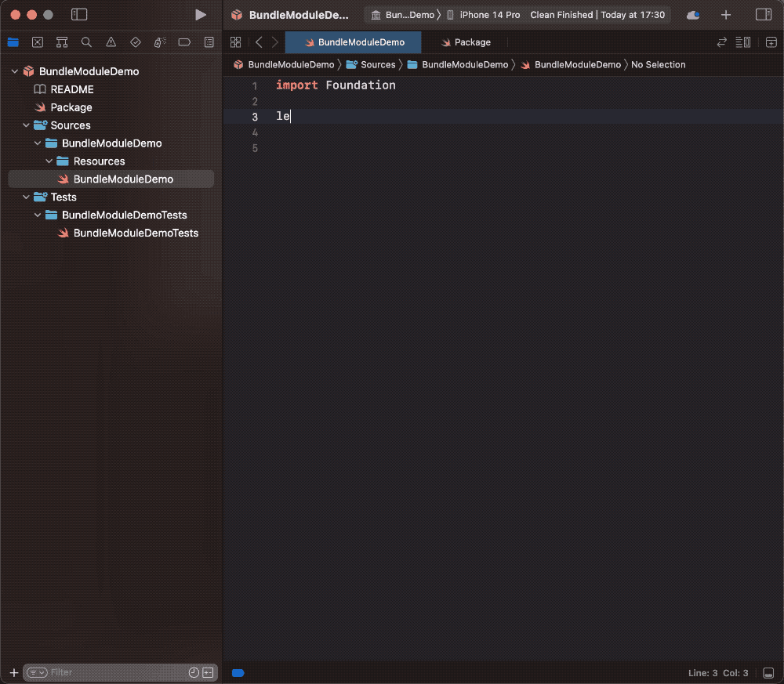Image resolution: width=784 pixels, height=684 pixels.
Task: Click the code review arrows icon
Action: (721, 42)
